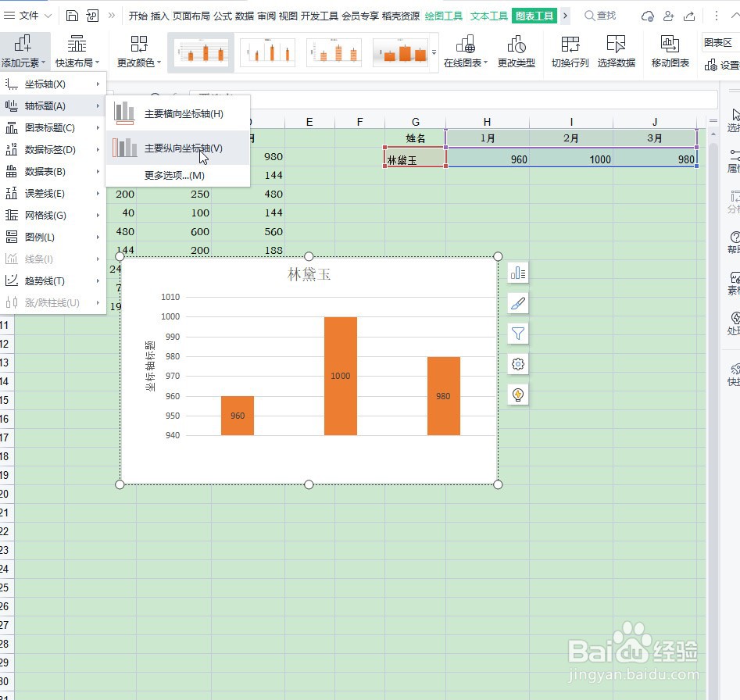Click 切换行列 switch row/column
Image resolution: width=740 pixels, height=700 pixels.
pyautogui.click(x=570, y=51)
